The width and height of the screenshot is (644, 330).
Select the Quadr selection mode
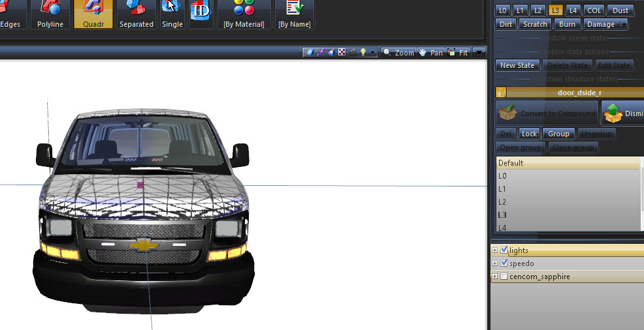pos(93,14)
